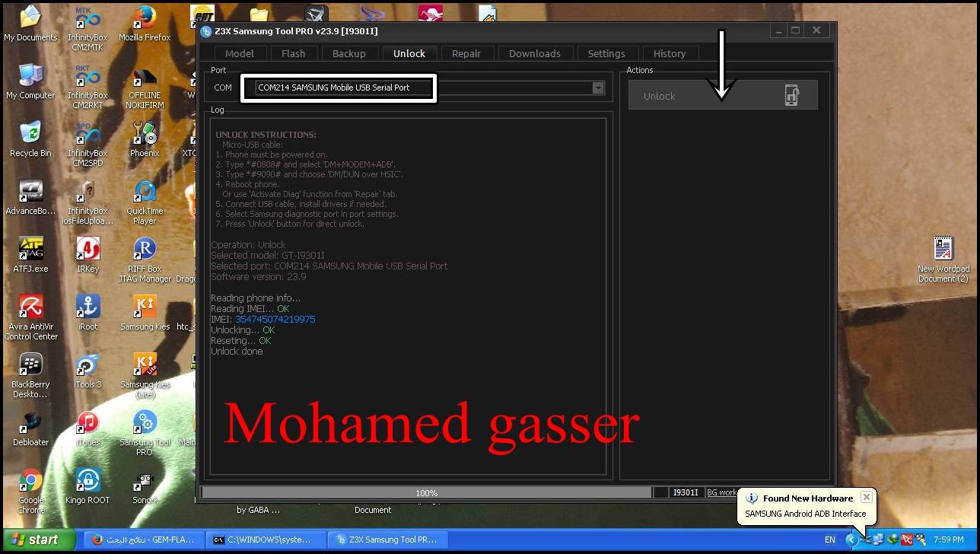
Task: Activate Z3X Samsung Tool PRO taskbar button
Action: click(388, 540)
